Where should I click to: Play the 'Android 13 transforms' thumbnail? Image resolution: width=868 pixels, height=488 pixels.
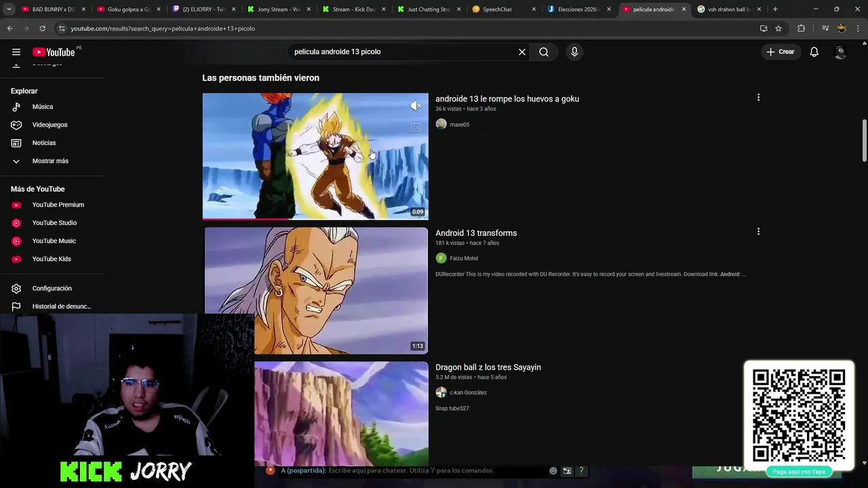(315, 291)
